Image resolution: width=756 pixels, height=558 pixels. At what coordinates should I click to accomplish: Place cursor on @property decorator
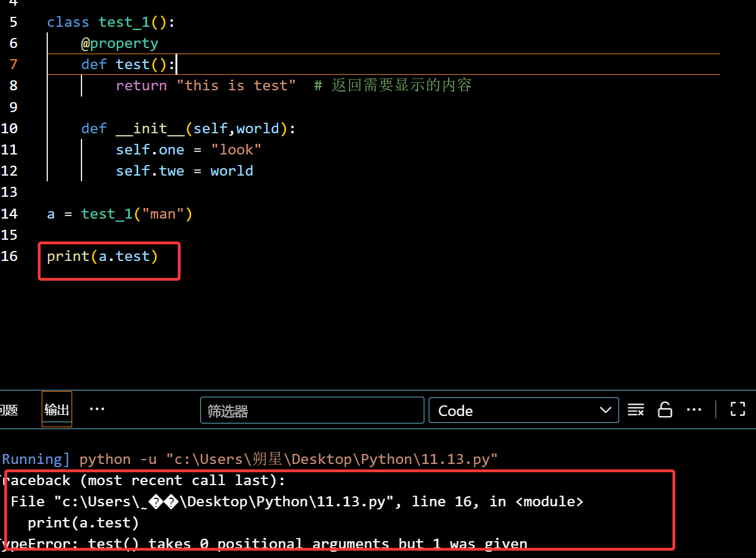119,44
